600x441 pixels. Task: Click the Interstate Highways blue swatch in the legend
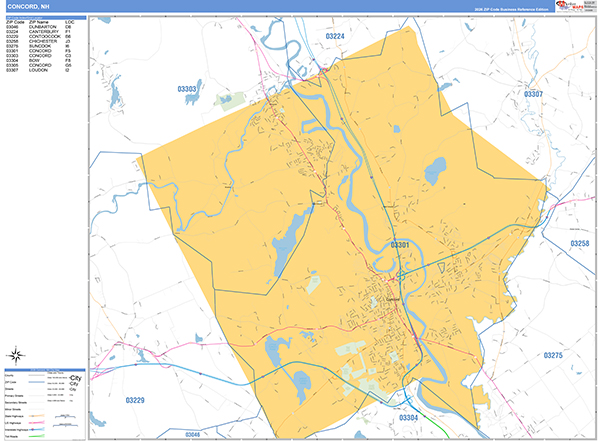point(37,430)
